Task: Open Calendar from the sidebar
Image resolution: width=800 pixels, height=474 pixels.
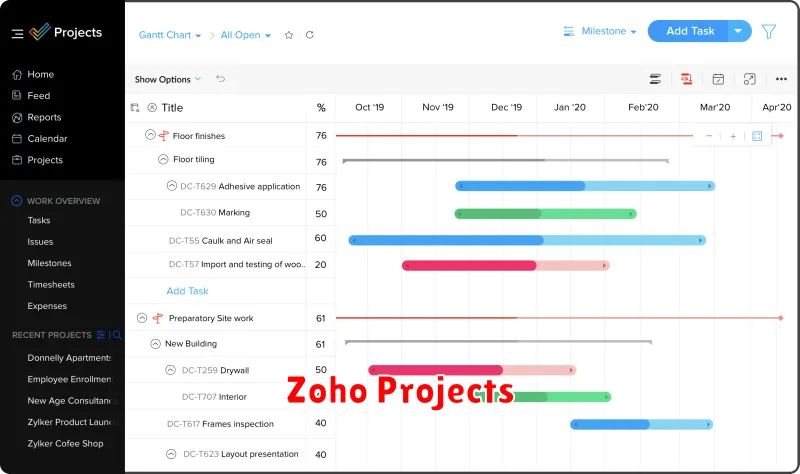Action: pyautogui.click(x=40, y=139)
